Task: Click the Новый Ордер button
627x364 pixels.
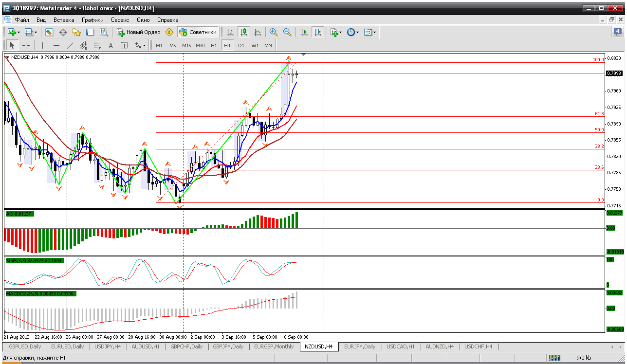Action: [x=139, y=32]
